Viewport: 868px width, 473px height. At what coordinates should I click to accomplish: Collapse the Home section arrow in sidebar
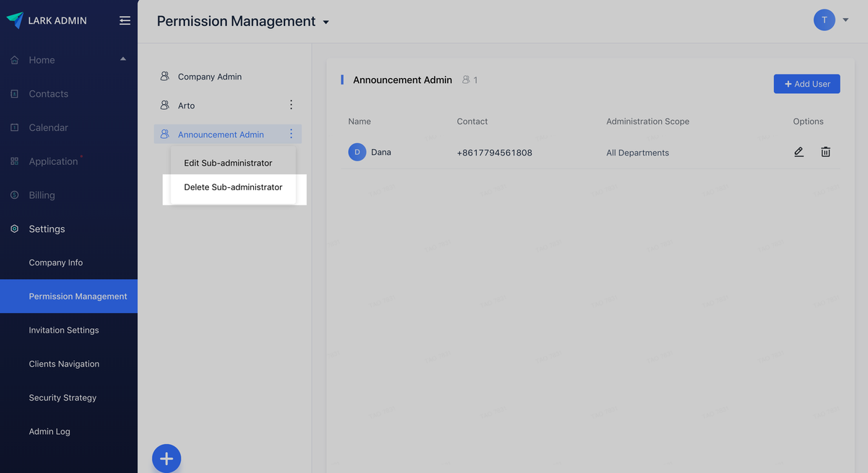[x=123, y=59]
